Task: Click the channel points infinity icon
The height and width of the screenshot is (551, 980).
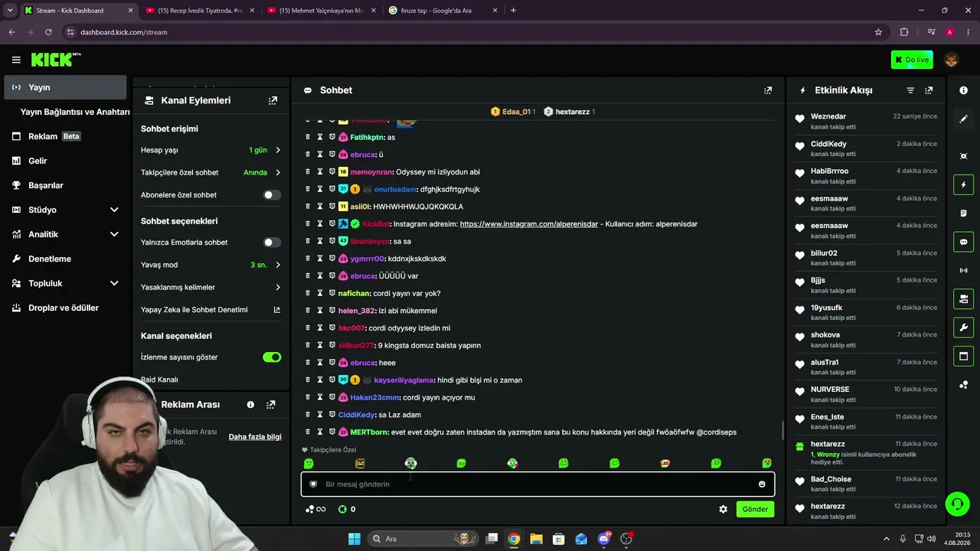Action: 315,509
